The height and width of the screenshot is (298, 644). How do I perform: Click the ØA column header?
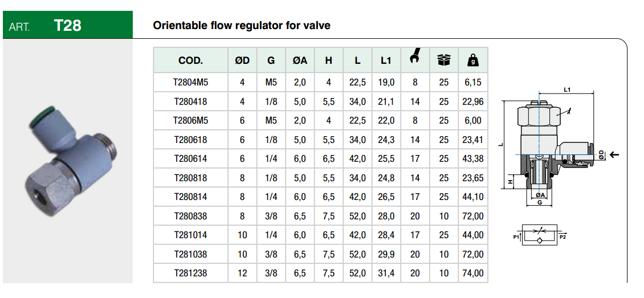[300, 60]
